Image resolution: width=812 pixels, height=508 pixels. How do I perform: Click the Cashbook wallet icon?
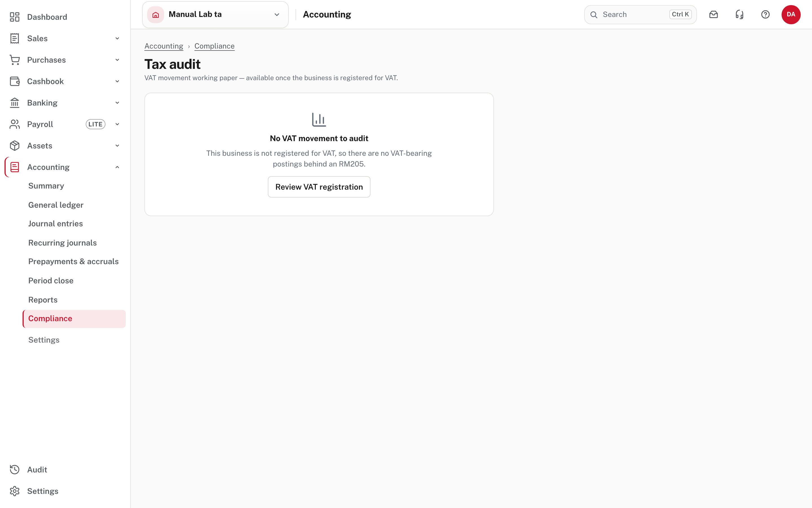pos(14,81)
